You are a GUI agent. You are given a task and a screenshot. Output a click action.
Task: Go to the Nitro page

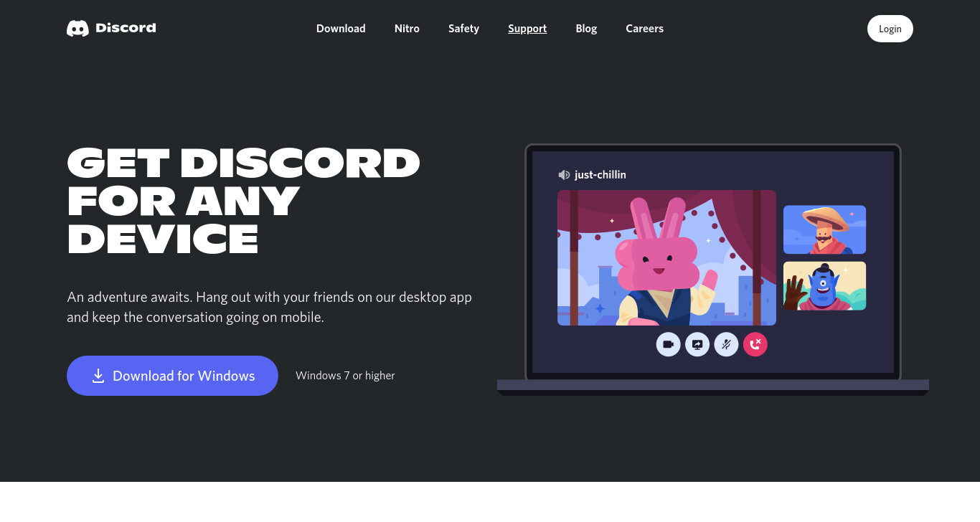click(x=407, y=29)
